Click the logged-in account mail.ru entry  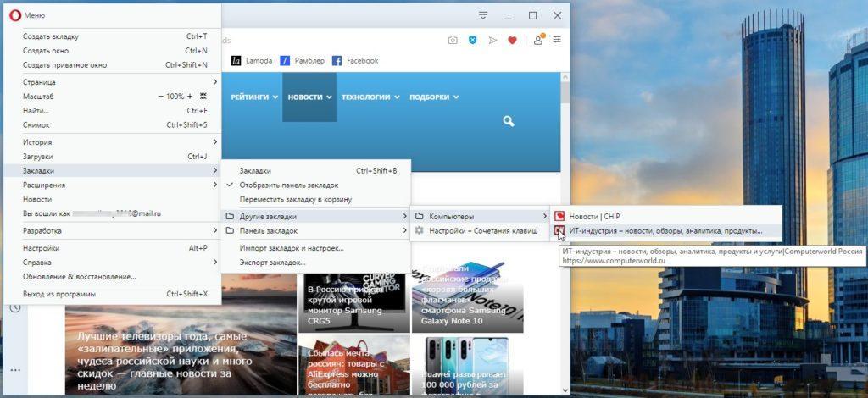point(113,213)
